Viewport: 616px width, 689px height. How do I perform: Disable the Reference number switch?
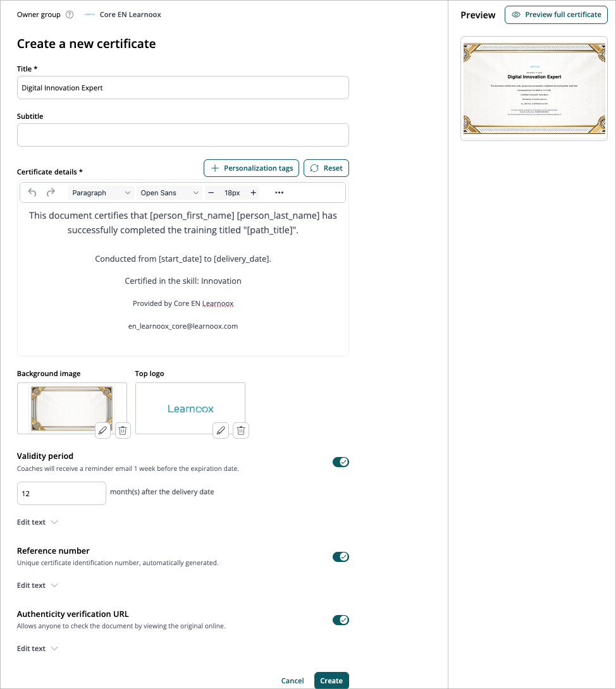click(341, 557)
